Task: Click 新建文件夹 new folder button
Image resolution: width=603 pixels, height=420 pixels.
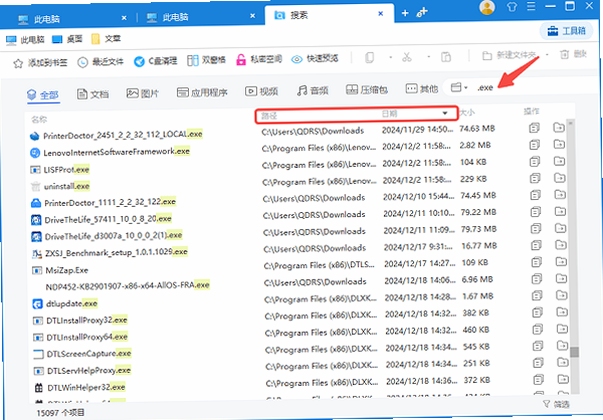Action: click(510, 55)
